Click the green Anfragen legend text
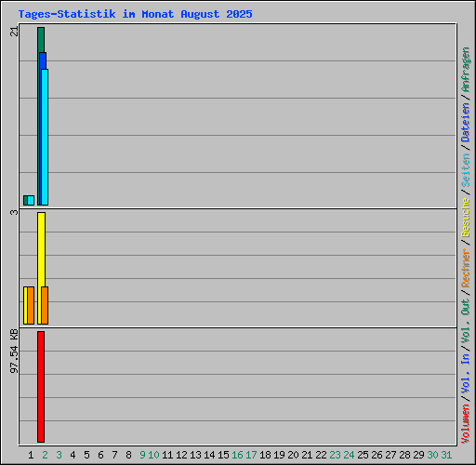Image resolution: width=476 pixels, height=465 pixels. tap(466, 70)
